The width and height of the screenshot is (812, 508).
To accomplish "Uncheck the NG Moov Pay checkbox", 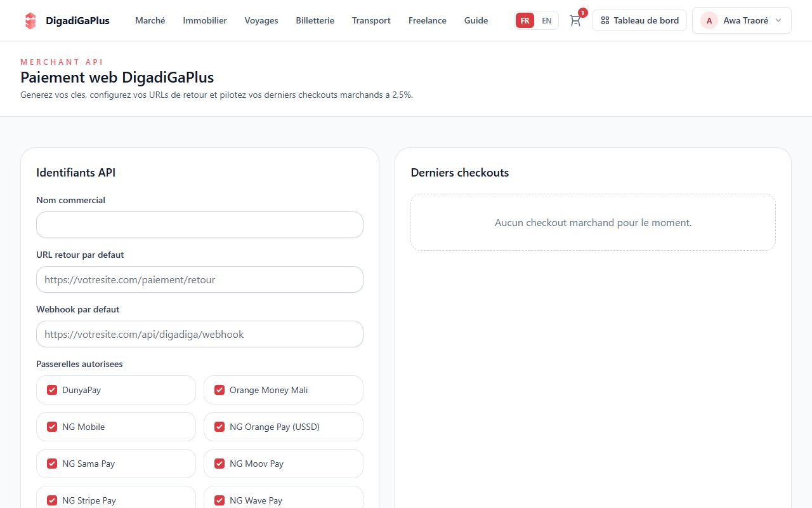I will [x=219, y=464].
